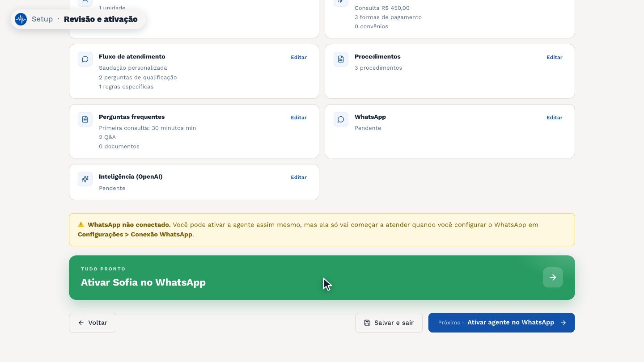The image size is (644, 362).
Task: Click 2 Q&A text
Action: point(107,137)
